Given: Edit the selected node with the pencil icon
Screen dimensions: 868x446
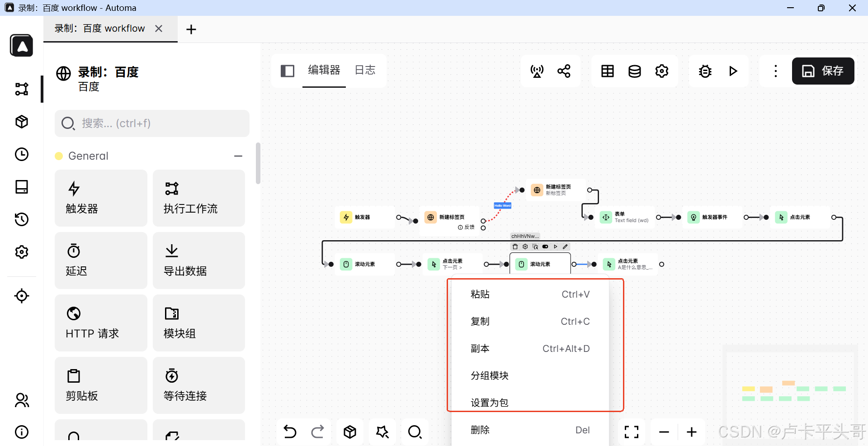Looking at the screenshot, I should [565, 247].
